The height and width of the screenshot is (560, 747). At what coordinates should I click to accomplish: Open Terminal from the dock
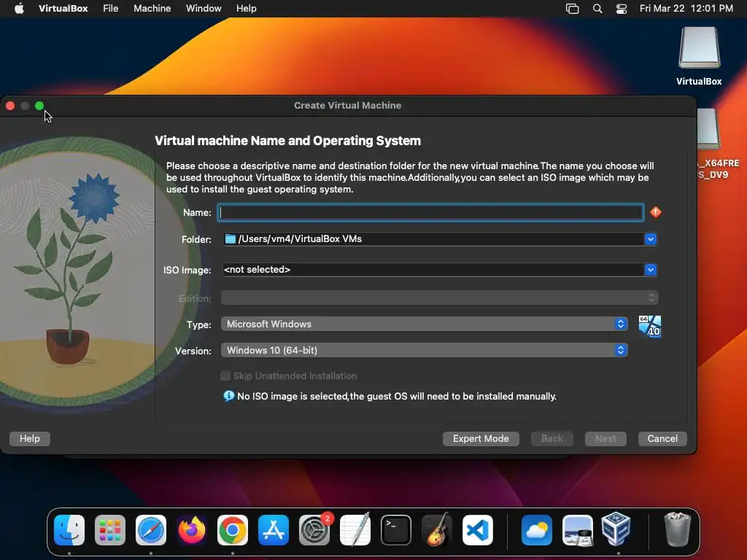[x=396, y=530]
